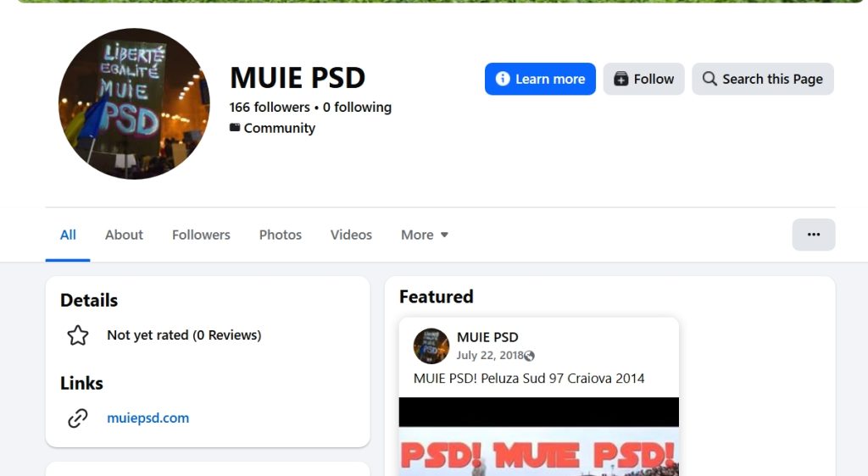Open the three-dots page options menu

(813, 235)
